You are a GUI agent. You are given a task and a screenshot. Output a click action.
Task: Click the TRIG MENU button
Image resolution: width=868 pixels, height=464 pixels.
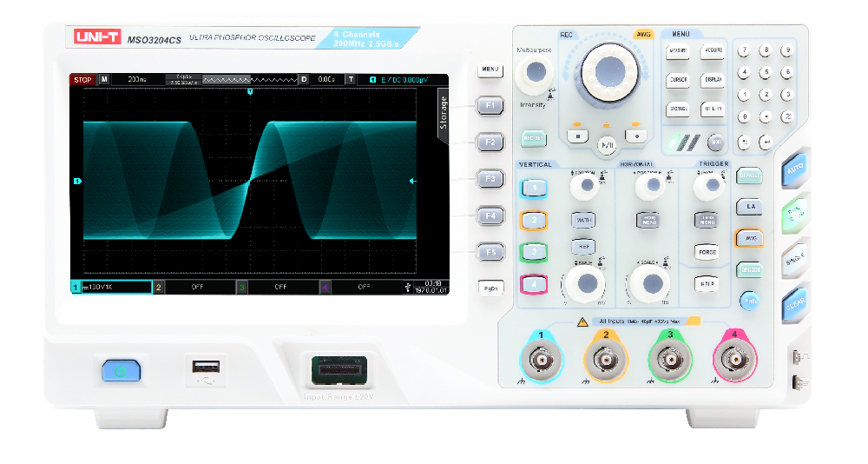click(707, 220)
